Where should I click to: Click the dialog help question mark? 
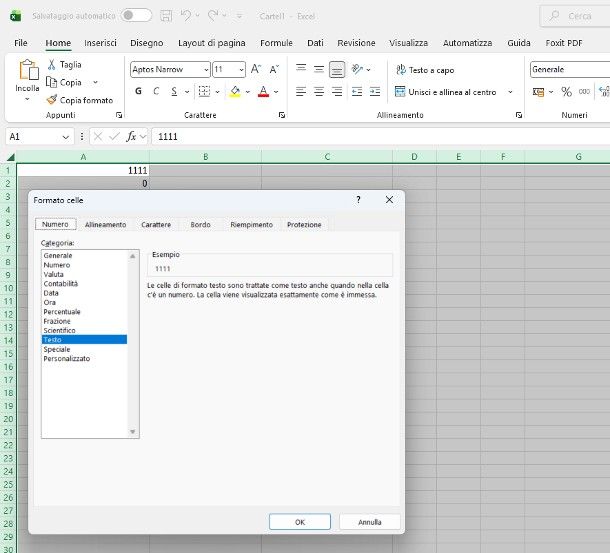click(x=358, y=200)
